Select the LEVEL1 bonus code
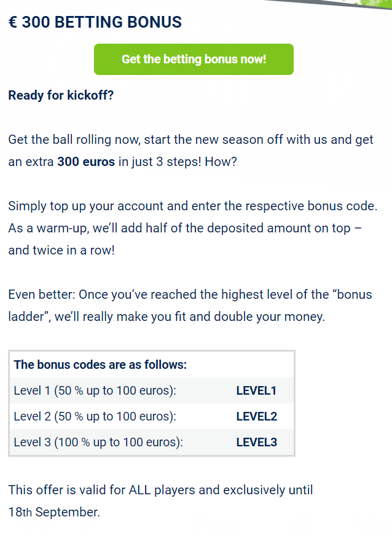This screenshot has height=541, width=392. tap(256, 390)
